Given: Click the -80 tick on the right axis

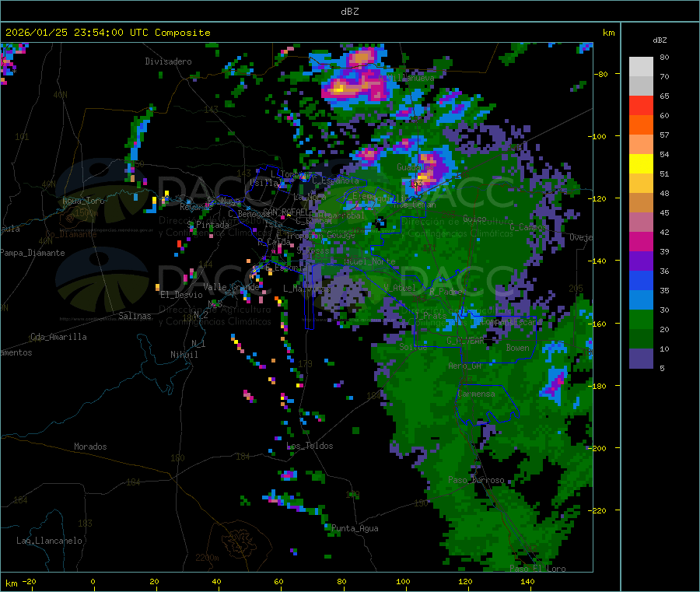Looking at the screenshot, I should coord(600,74).
